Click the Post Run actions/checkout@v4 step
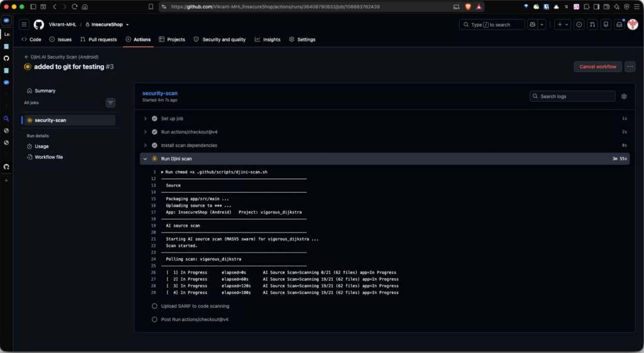The height and width of the screenshot is (353, 644). (195, 319)
